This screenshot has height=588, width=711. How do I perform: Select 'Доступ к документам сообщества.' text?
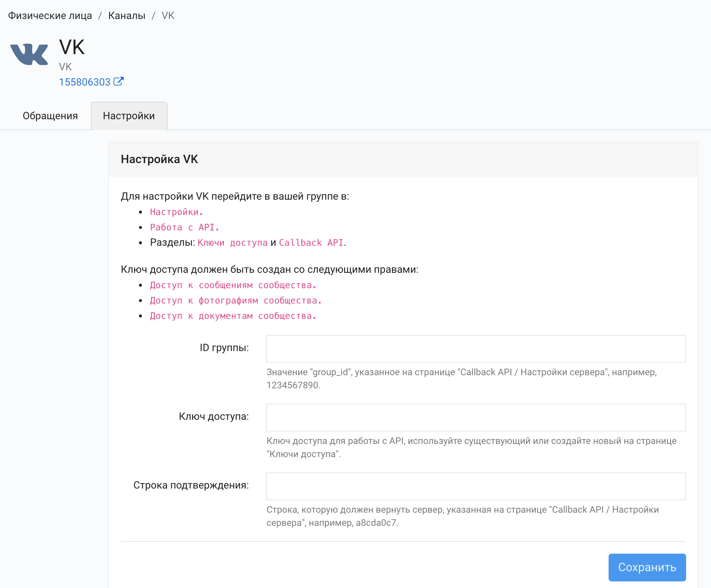[233, 316]
